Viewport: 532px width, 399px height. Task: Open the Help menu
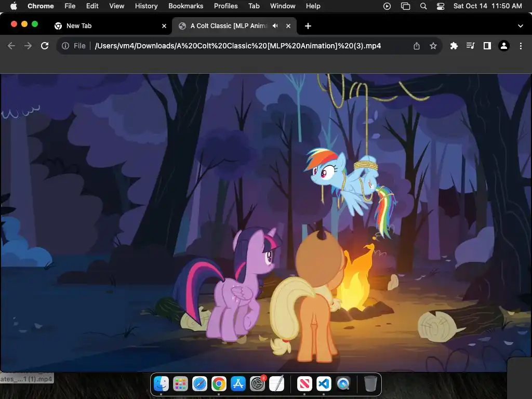click(313, 6)
